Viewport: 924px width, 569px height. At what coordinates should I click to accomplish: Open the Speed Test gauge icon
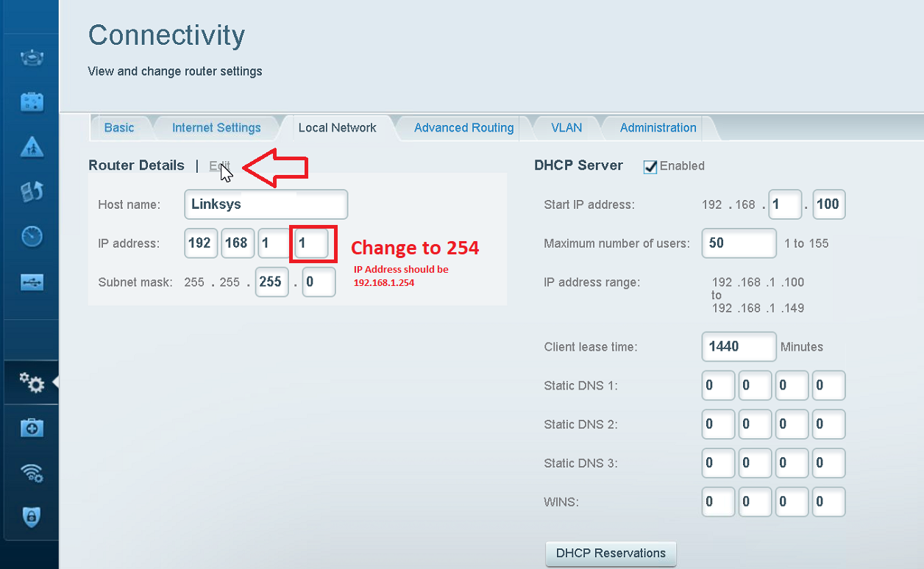pyautogui.click(x=32, y=236)
